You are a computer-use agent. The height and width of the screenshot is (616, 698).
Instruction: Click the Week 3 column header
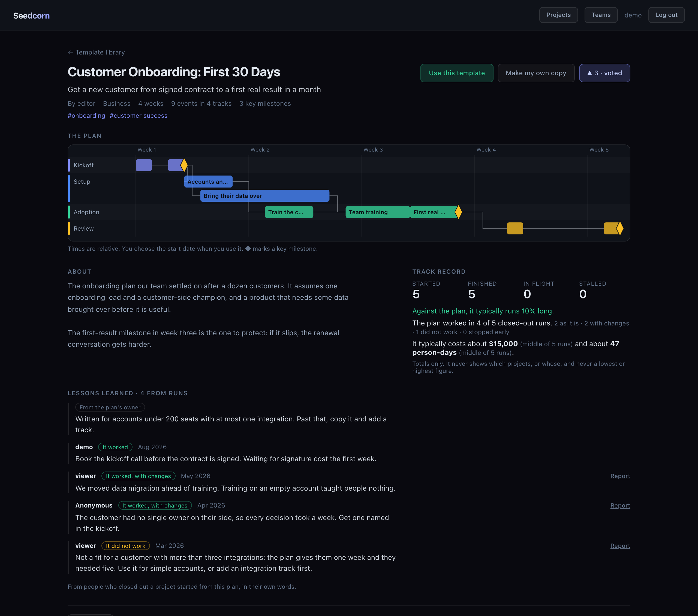pyautogui.click(x=373, y=150)
